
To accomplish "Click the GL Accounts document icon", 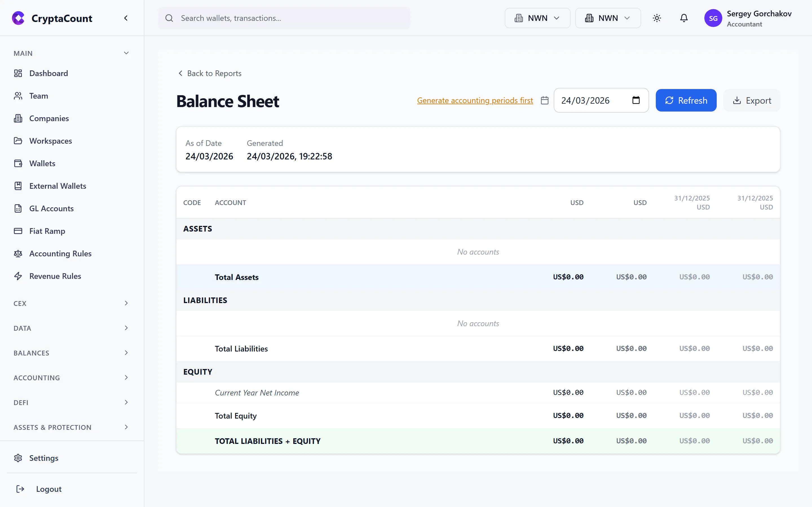I will (18, 208).
